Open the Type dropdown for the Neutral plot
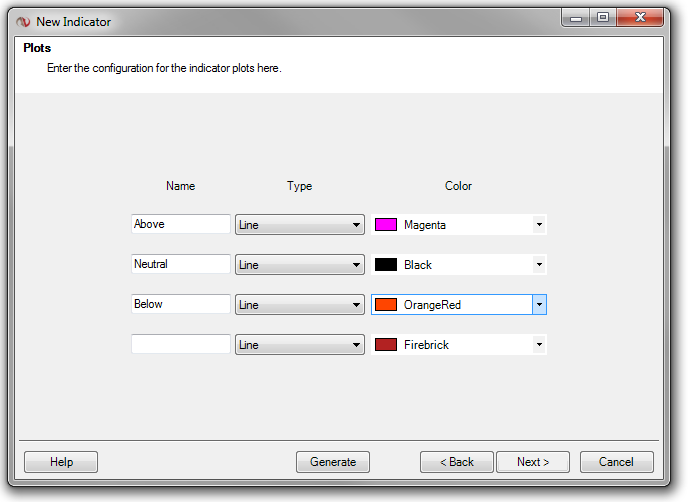Viewport: 688px width, 502px height. tap(300, 265)
